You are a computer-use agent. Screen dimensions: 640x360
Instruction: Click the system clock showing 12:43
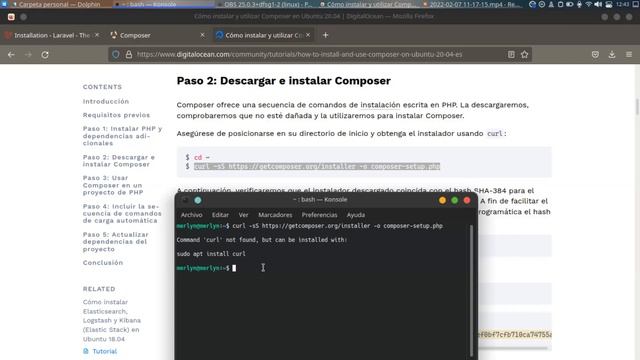click(x=622, y=4)
